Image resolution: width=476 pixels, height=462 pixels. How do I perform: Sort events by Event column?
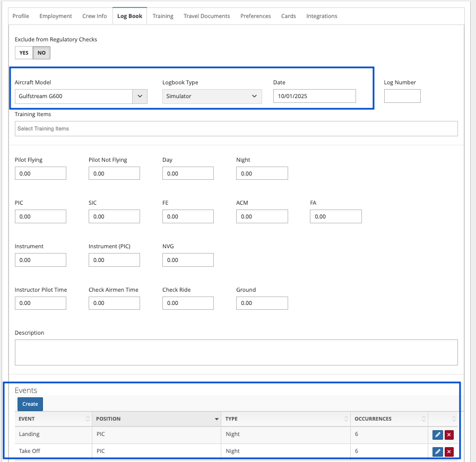88,419
